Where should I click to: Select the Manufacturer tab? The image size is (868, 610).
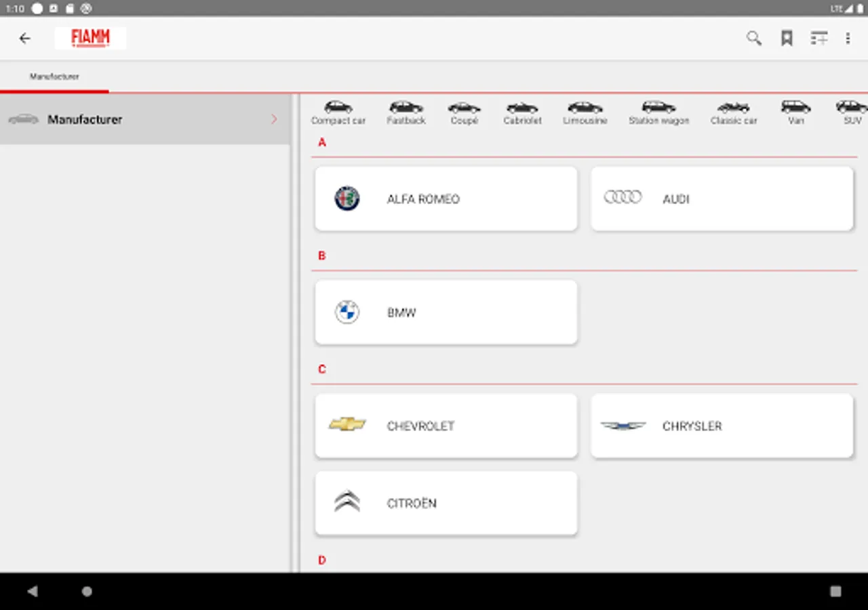[x=54, y=77]
